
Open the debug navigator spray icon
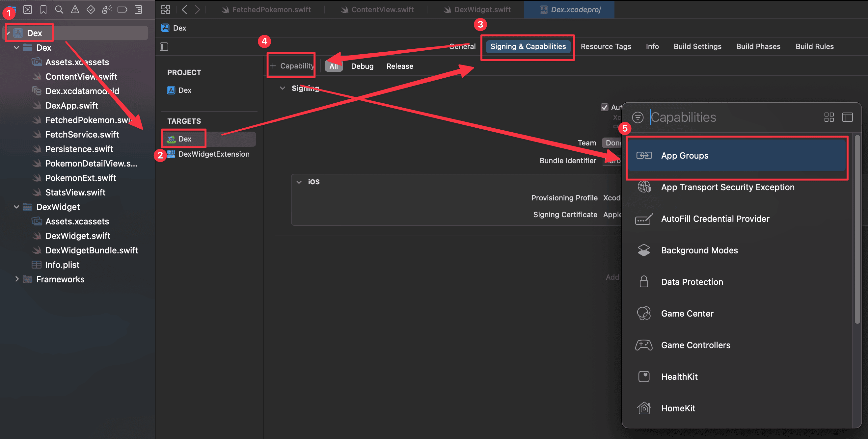106,10
